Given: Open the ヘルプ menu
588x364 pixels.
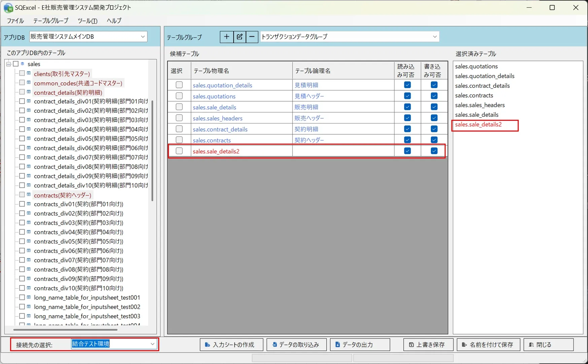Looking at the screenshot, I should (x=114, y=21).
